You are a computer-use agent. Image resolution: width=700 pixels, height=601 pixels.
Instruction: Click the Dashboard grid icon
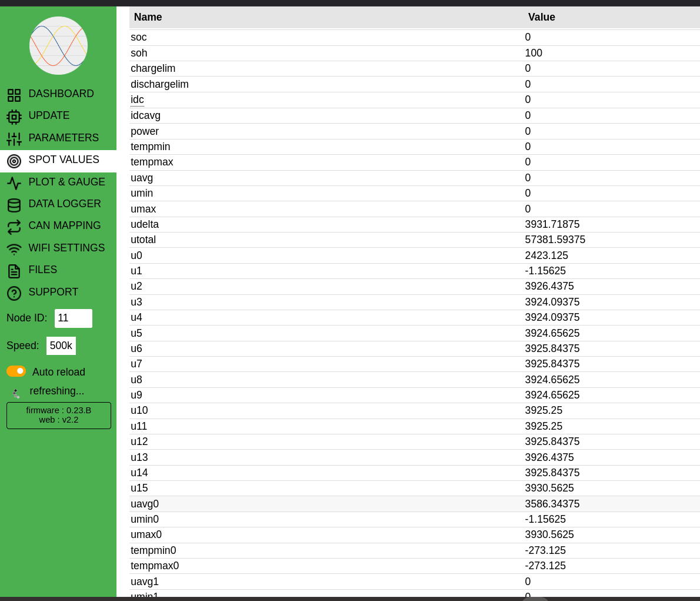(14, 95)
